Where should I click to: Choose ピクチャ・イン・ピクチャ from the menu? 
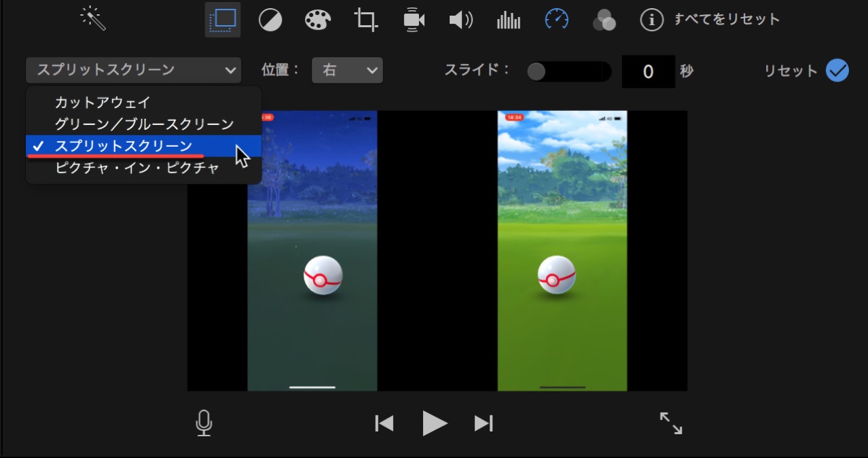pyautogui.click(x=143, y=168)
